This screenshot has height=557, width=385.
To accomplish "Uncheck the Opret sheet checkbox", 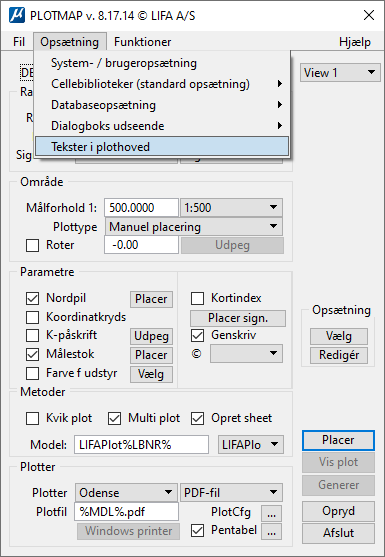I will point(197,418).
